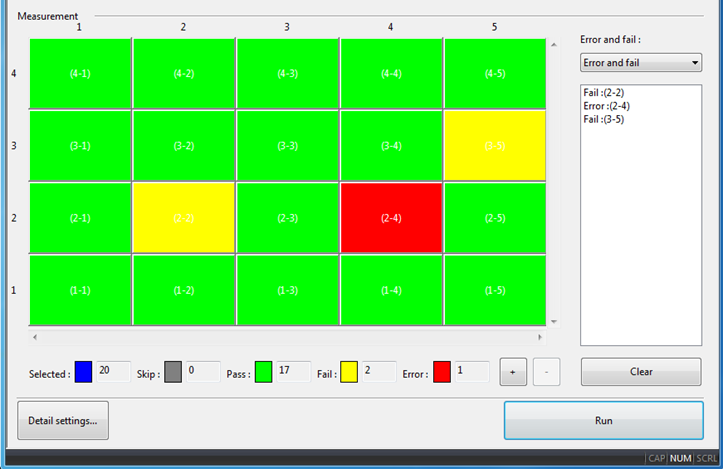Click the grid's vertical scroll down arrow
Screen dimensions: 723x469
tap(554, 321)
